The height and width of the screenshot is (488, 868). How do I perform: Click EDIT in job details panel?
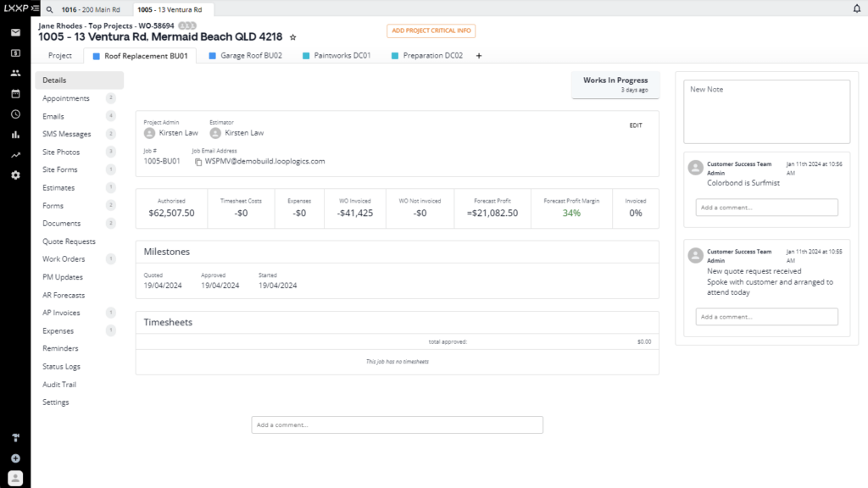[635, 125]
